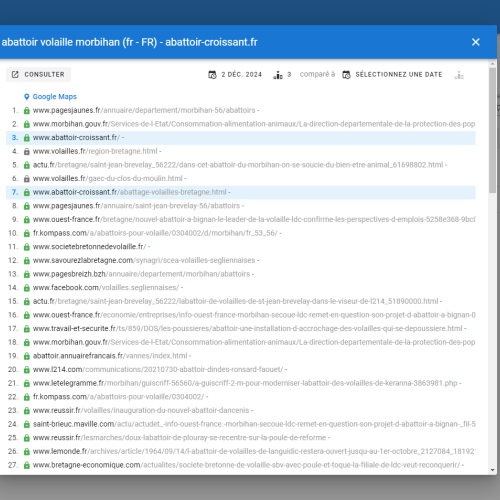Open result 21 letelegramme.fr guiscriff article
Screen dimensions: 500x500
pyautogui.click(x=245, y=384)
